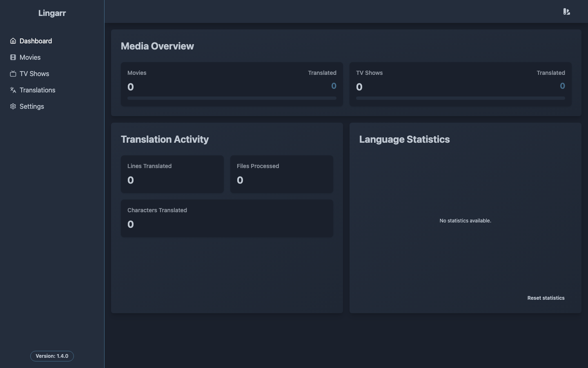This screenshot has width=588, height=368.
Task: Click the TV Shows translation progress bar
Action: click(461, 98)
